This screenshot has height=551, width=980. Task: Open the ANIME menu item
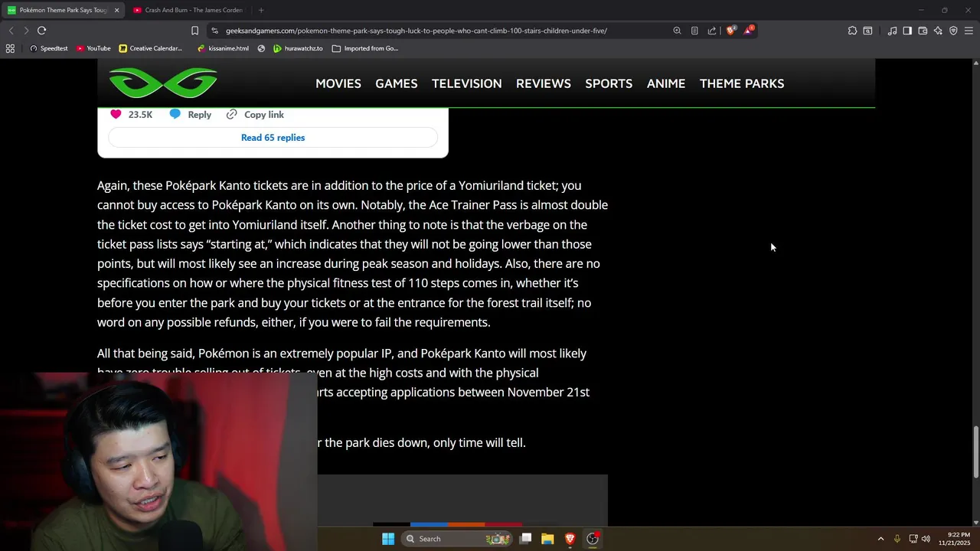(x=666, y=83)
